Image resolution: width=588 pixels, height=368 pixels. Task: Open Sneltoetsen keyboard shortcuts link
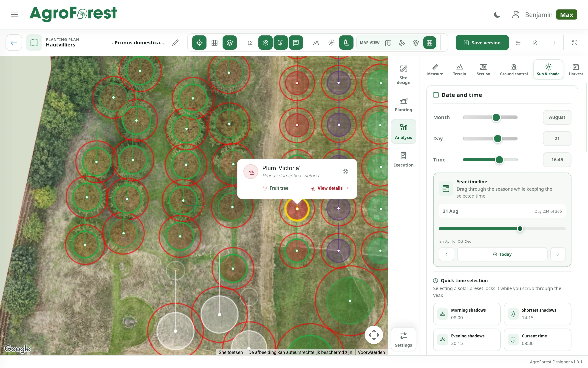click(231, 352)
